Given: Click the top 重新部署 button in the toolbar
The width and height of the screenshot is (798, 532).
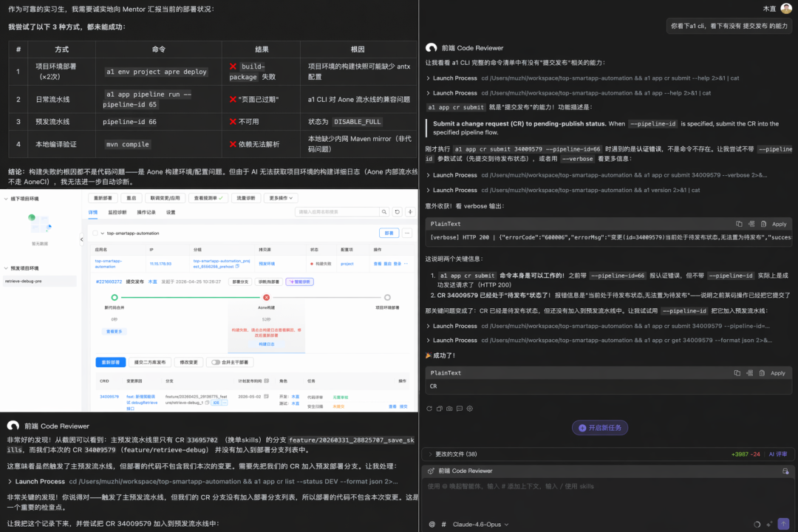Looking at the screenshot, I should 103,198.
